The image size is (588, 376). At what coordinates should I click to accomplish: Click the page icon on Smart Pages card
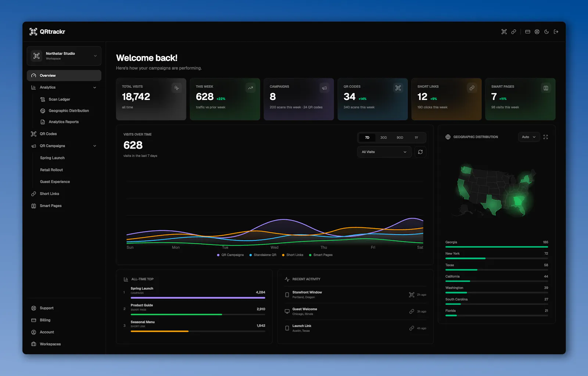pyautogui.click(x=546, y=88)
